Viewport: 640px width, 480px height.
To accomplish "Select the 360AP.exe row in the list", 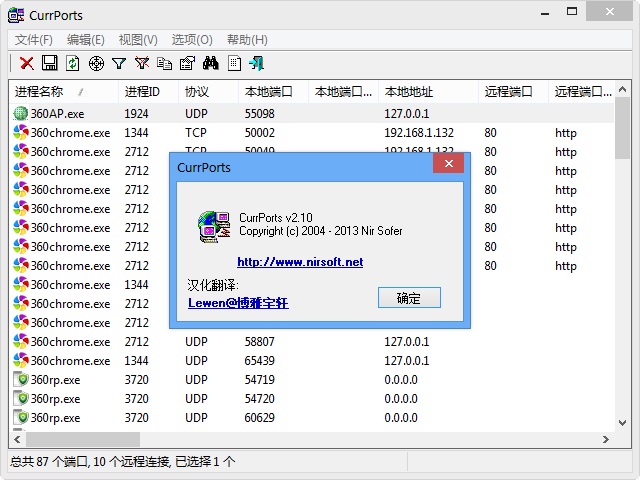I will point(57,114).
